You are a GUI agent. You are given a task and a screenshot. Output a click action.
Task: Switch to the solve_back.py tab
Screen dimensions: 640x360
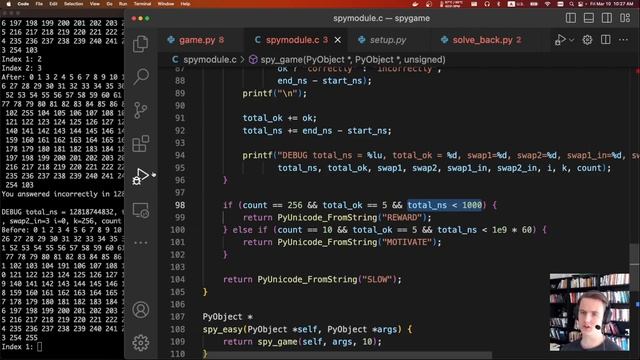point(481,40)
